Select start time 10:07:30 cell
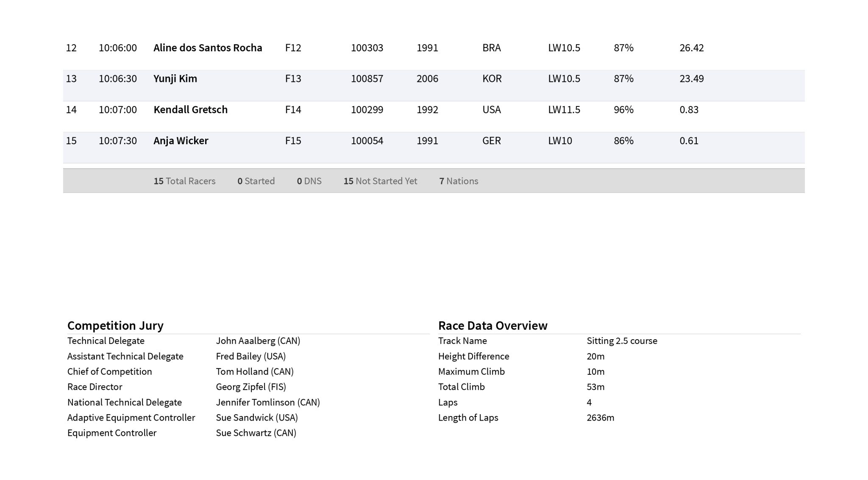 coord(118,141)
